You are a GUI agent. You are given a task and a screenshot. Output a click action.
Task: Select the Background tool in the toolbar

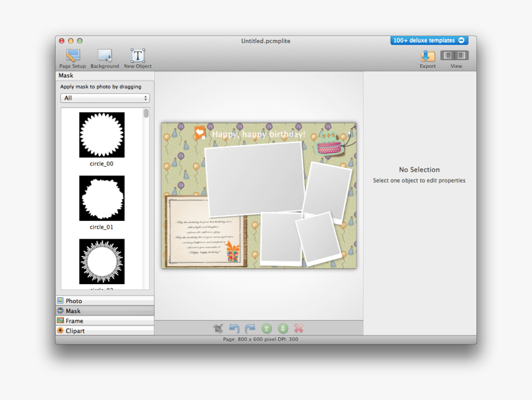[x=105, y=57]
